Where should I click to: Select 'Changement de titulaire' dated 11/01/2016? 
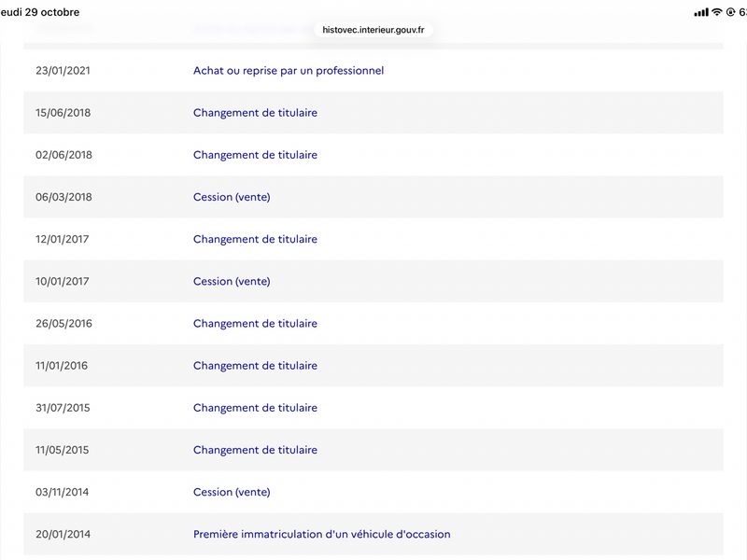tap(255, 366)
